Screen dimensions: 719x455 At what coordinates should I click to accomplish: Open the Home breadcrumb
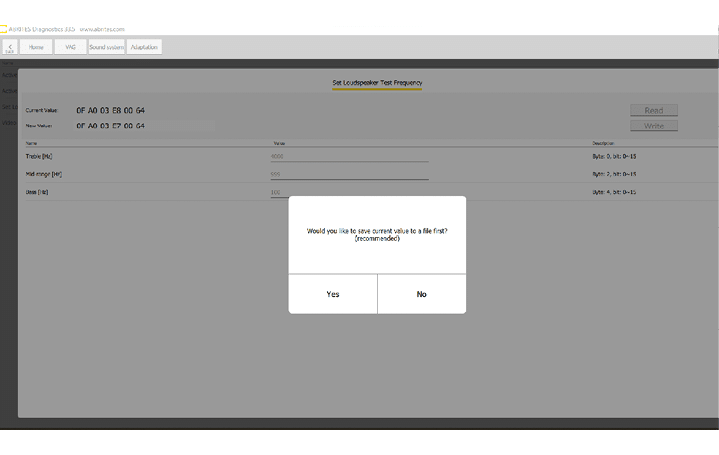click(36, 47)
